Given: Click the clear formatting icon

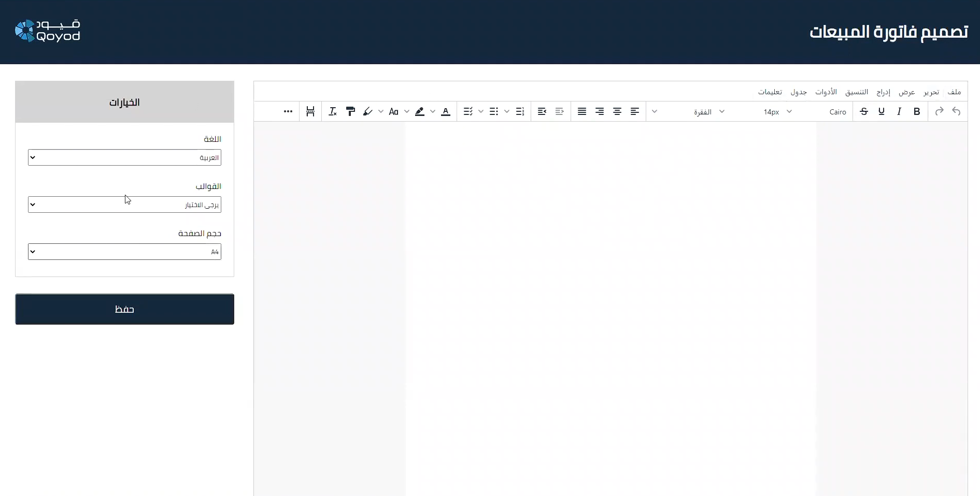Looking at the screenshot, I should (x=333, y=111).
